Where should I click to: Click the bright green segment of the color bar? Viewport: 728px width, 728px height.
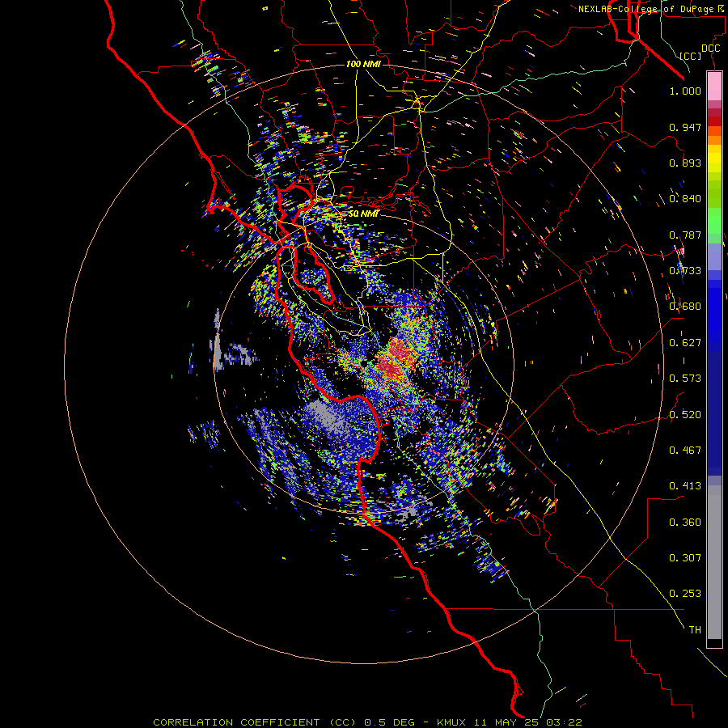pos(714,221)
